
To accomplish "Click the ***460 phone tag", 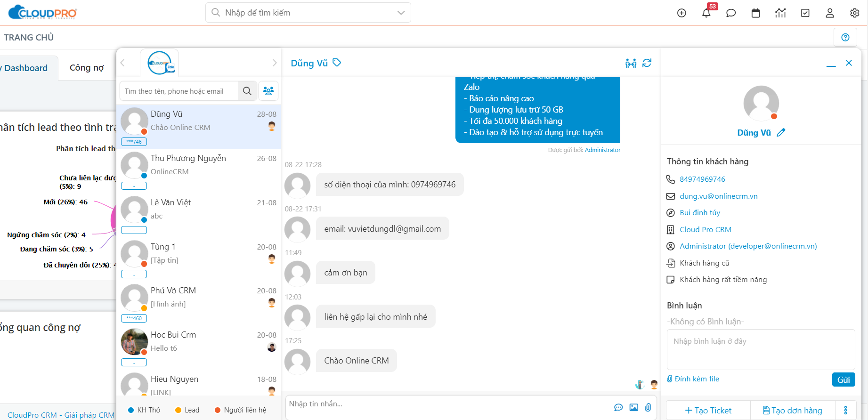I will click(134, 318).
